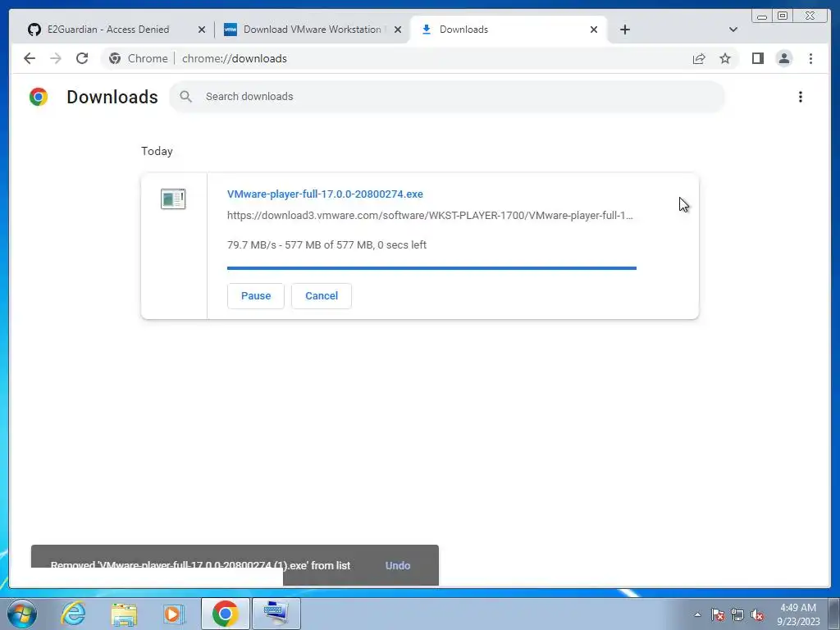Open the Windows Start menu
Screen dimensions: 840x630
click(x=21, y=614)
